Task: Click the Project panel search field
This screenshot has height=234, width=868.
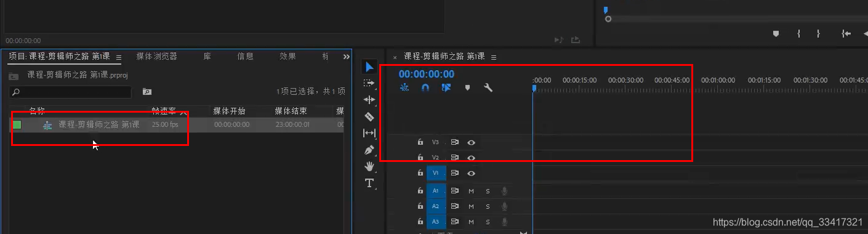Action: coord(70,92)
